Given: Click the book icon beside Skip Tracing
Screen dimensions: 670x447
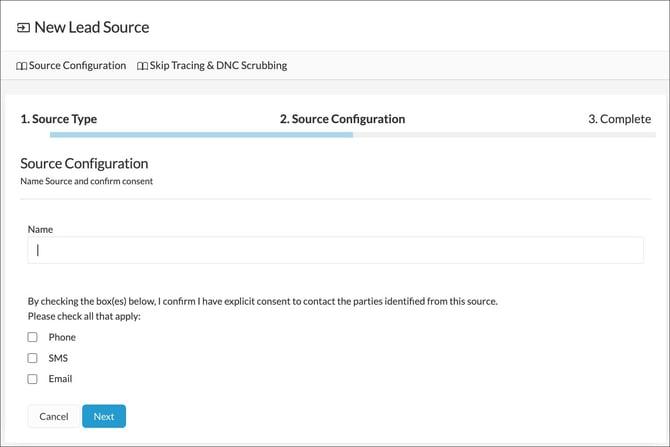Looking at the screenshot, I should (142, 66).
